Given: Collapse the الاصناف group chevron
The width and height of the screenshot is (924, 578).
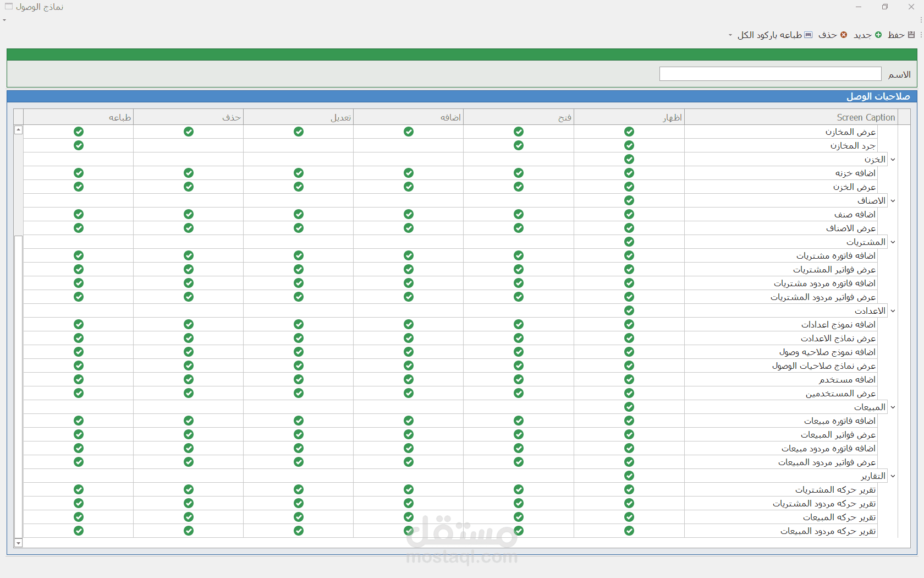Looking at the screenshot, I should pos(893,201).
